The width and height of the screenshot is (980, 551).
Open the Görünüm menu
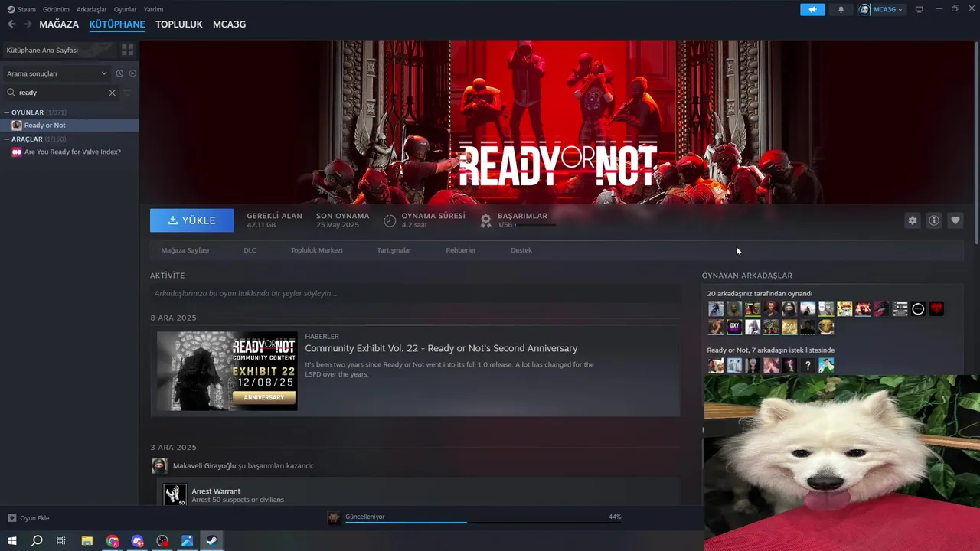tap(56, 9)
